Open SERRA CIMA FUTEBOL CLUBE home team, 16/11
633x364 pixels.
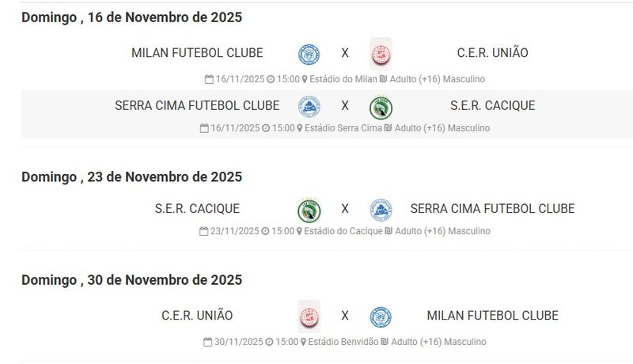197,106
